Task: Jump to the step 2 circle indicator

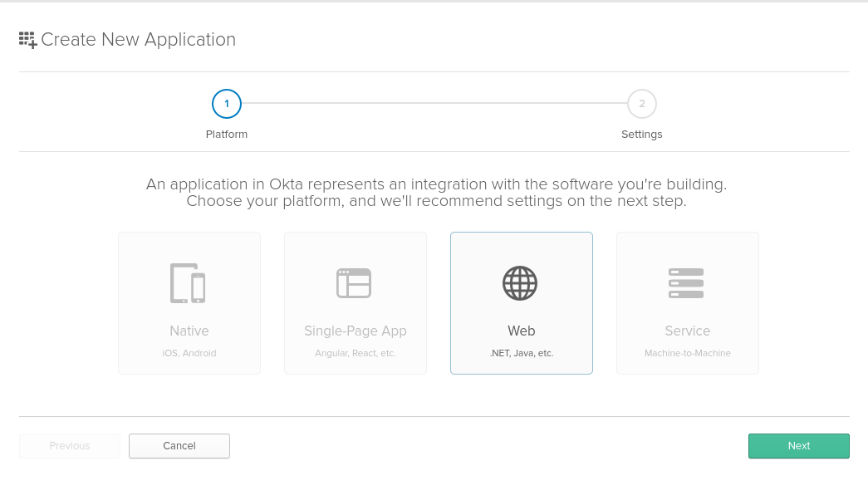Action: pyautogui.click(x=642, y=104)
